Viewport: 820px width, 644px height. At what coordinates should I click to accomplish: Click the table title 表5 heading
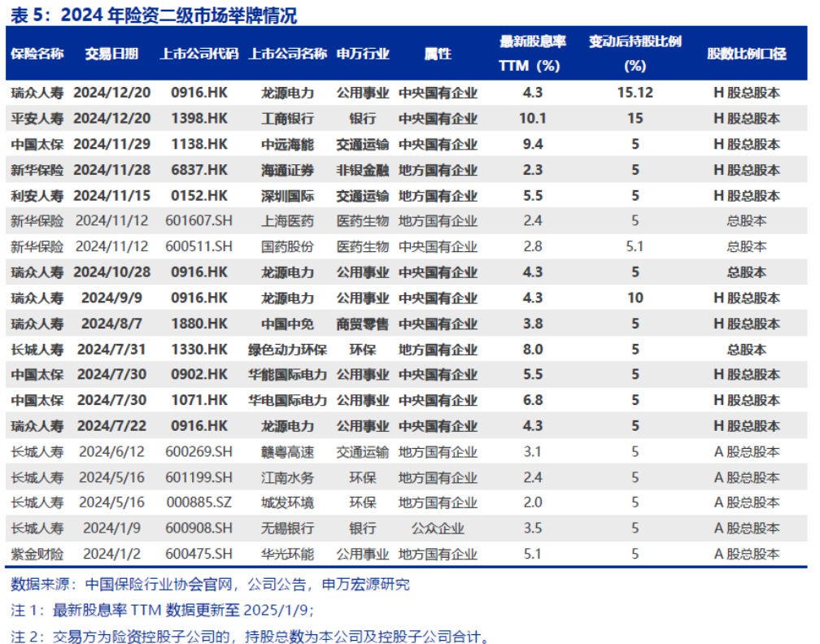[x=153, y=14]
